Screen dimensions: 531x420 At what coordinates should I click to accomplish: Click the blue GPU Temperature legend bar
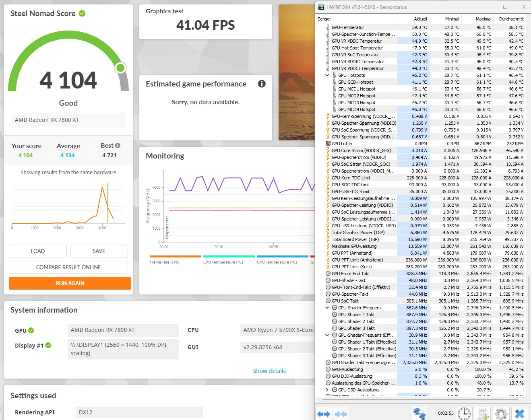(283, 256)
